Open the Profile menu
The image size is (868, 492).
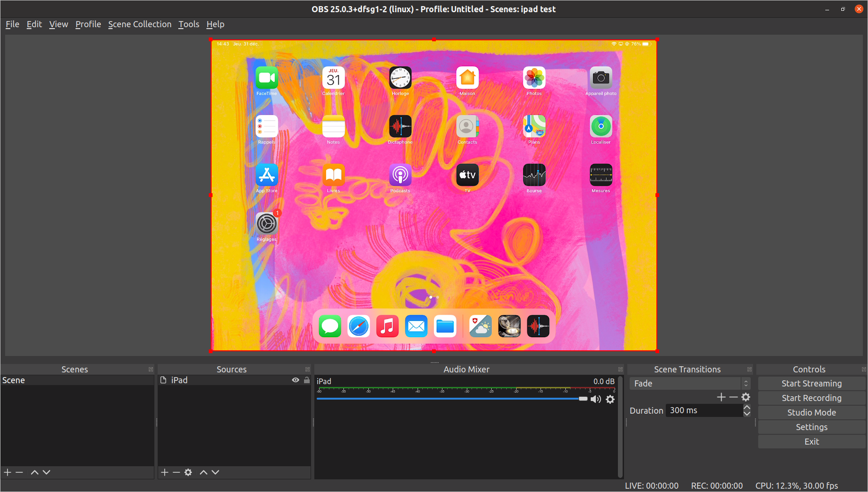pos(88,24)
